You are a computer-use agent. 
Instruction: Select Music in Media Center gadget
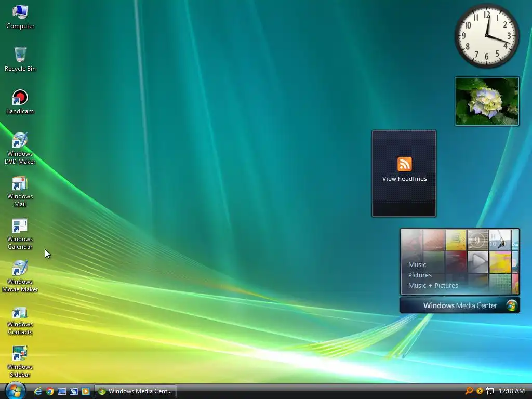pyautogui.click(x=417, y=264)
